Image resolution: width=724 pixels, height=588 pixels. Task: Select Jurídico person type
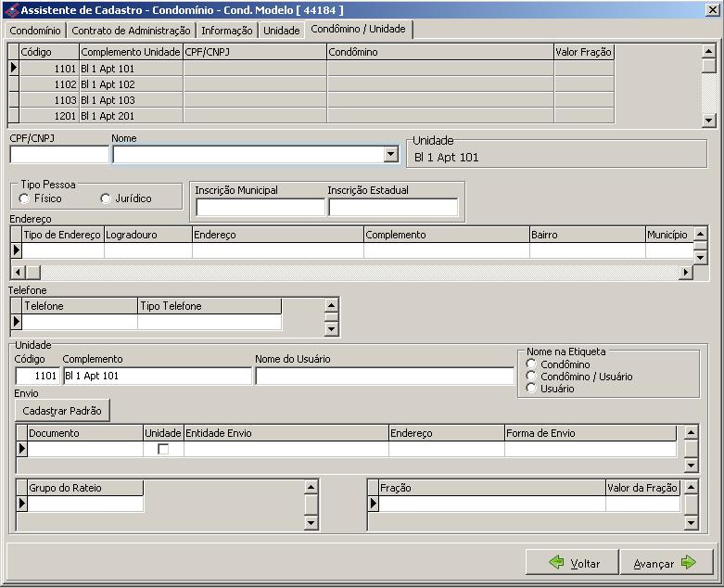(105, 198)
